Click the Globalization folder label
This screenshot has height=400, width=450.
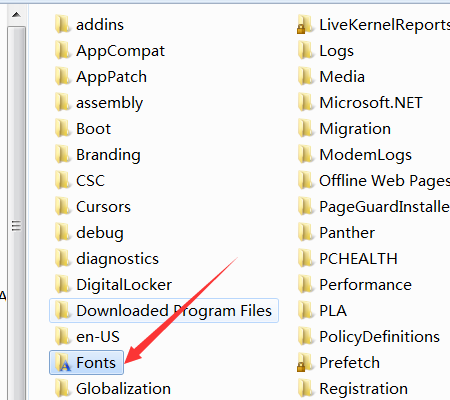coord(123,389)
